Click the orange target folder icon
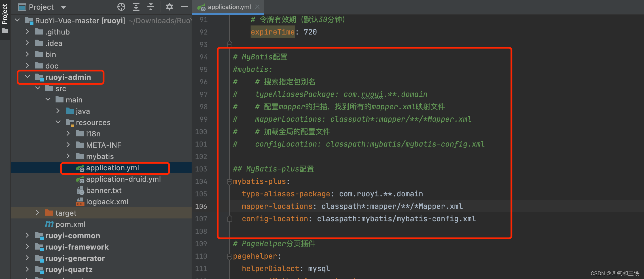Viewport: 644px width, 279px height. (x=49, y=213)
